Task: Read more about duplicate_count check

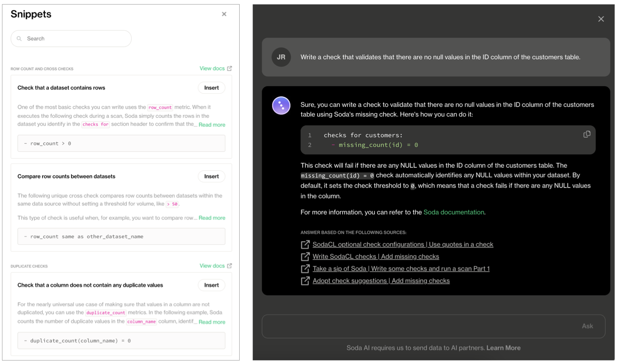Action: 212,322
